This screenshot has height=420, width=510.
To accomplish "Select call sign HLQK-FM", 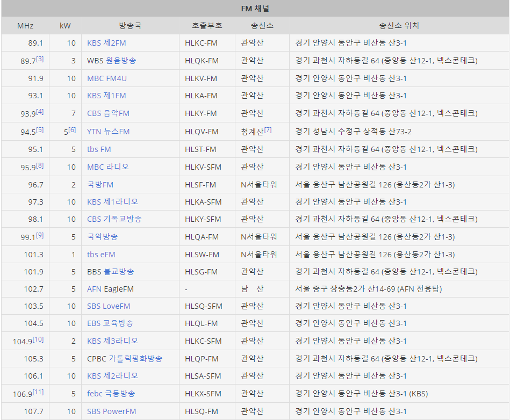I will click(202, 61).
